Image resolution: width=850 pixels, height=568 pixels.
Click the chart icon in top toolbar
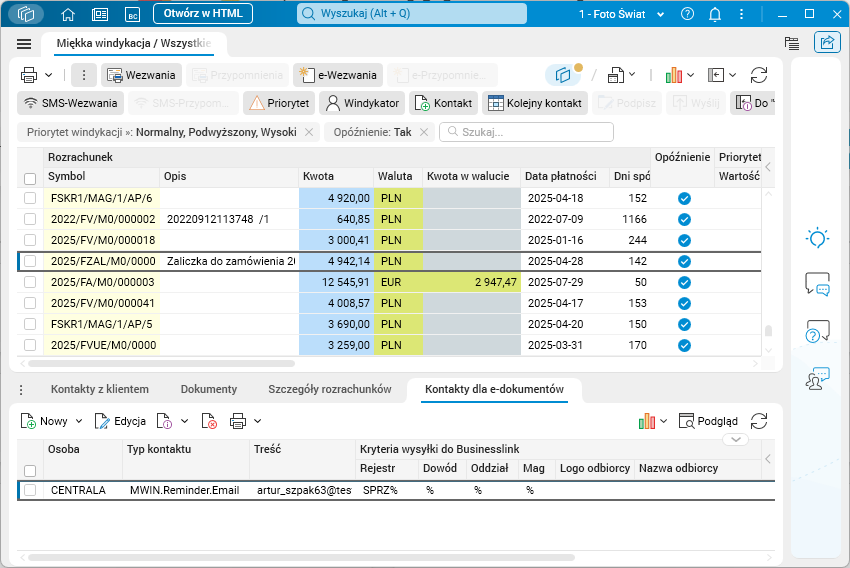point(673,75)
